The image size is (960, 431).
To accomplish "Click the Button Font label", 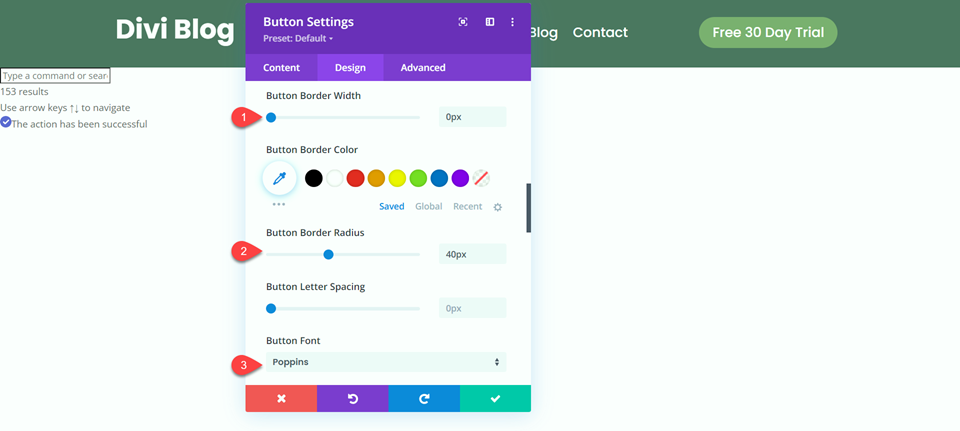I will point(293,340).
